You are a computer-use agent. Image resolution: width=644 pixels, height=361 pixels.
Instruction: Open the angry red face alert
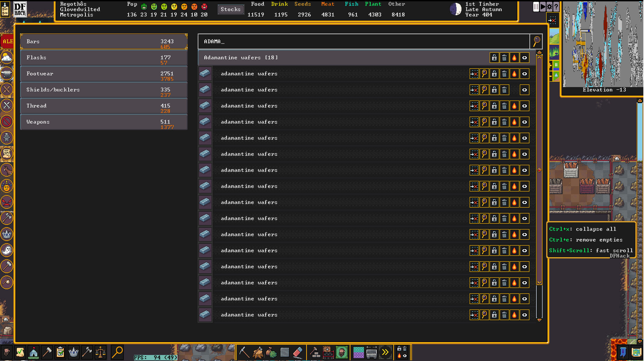[7, 202]
